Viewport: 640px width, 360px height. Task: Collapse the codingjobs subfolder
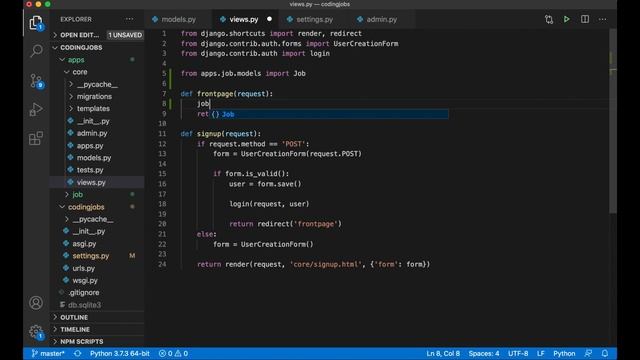(x=86, y=207)
